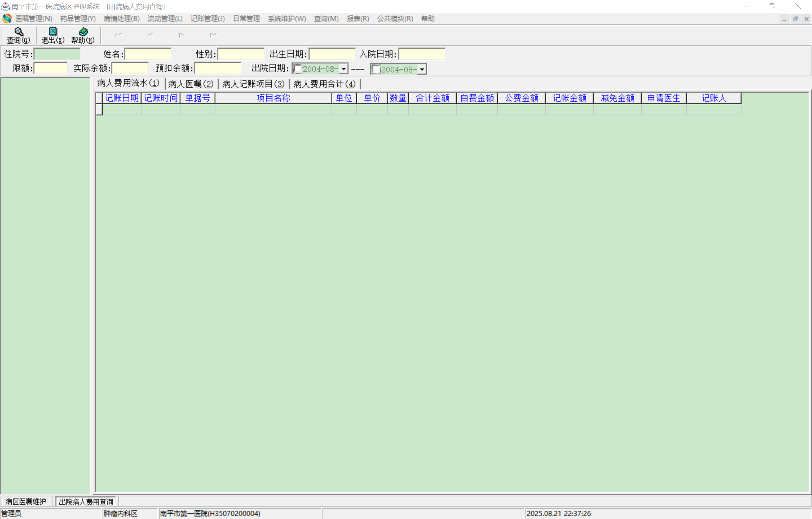Click the next record arrow icon
Viewport: 812px width, 519px height.
tap(182, 35)
